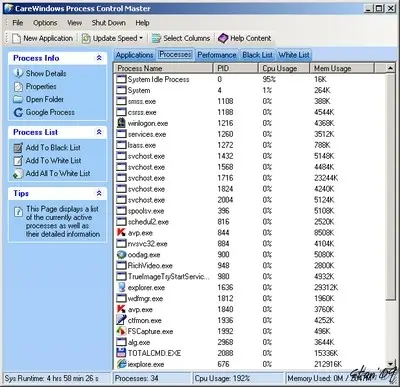This screenshot has height=387, width=400.
Task: Select the Processes tab
Action: (175, 54)
